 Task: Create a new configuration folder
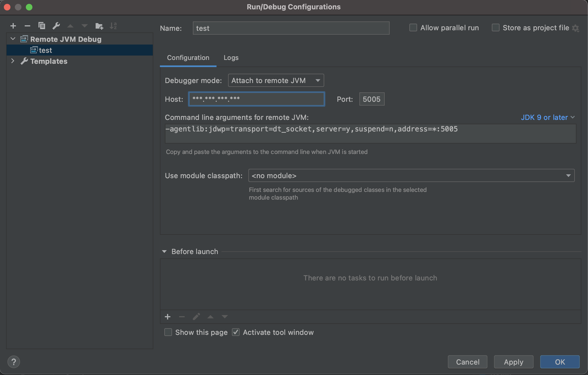pos(99,26)
